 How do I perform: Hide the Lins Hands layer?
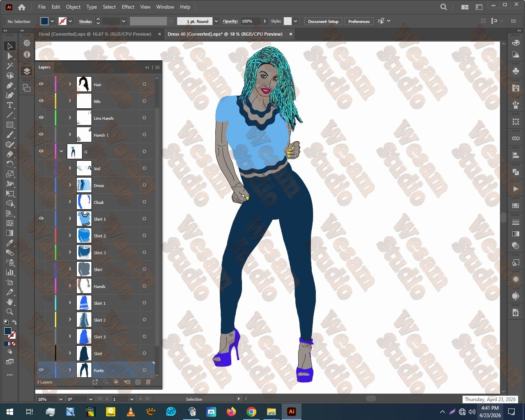coord(41,118)
